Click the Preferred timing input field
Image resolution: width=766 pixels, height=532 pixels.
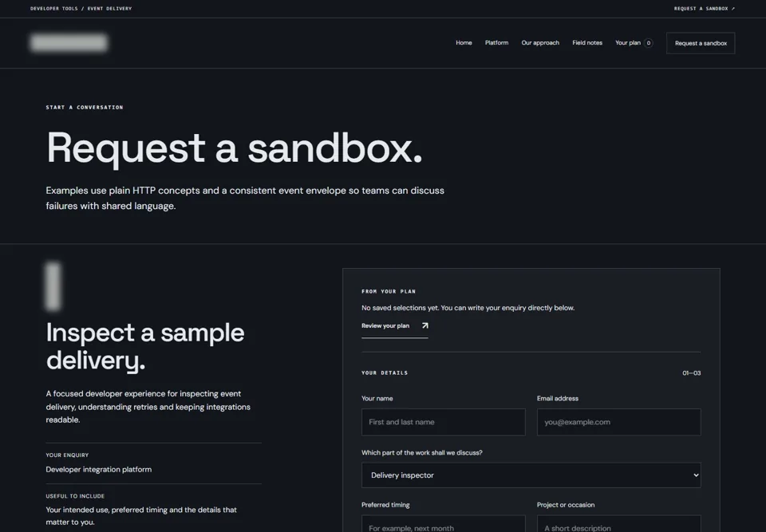[443, 524]
